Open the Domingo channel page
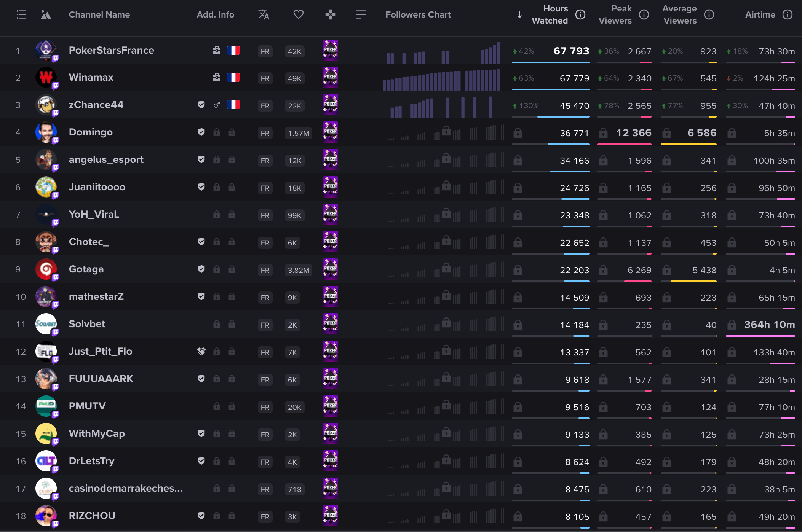This screenshot has width=802, height=532. (x=91, y=132)
